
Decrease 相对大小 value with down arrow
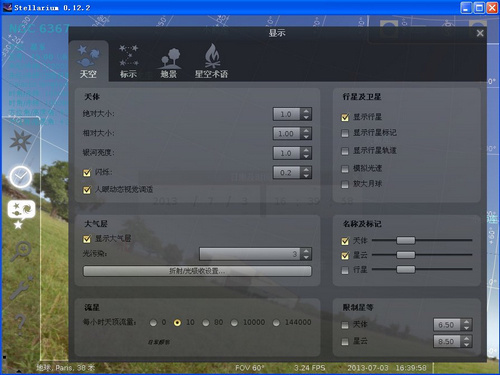click(x=306, y=136)
